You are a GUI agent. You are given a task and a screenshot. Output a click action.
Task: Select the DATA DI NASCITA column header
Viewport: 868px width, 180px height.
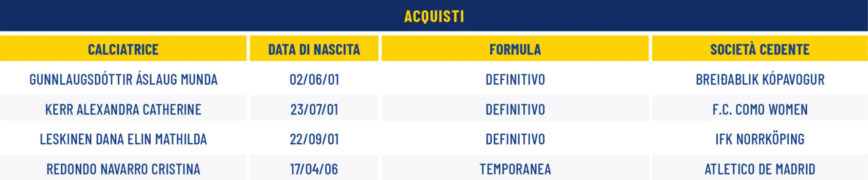pos(314,49)
